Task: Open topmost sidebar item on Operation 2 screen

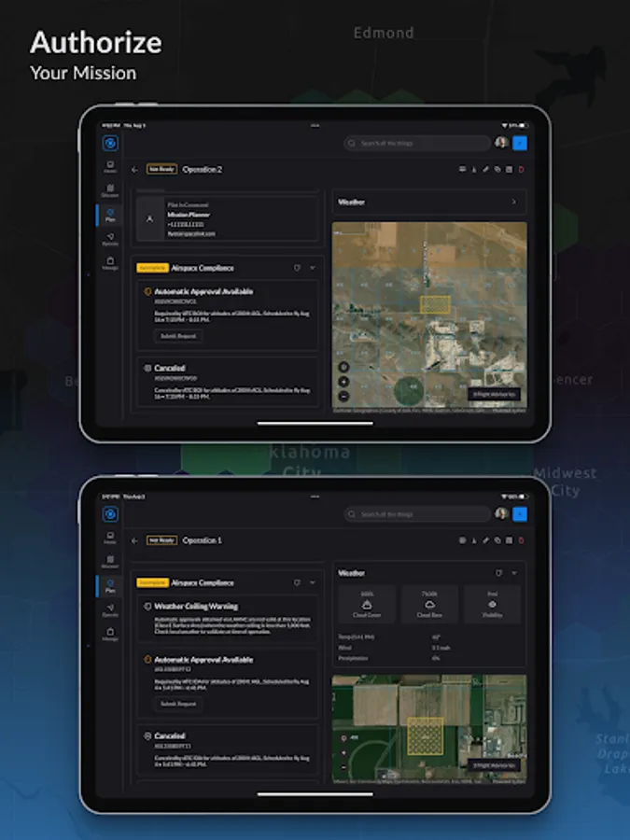Action: [x=110, y=167]
